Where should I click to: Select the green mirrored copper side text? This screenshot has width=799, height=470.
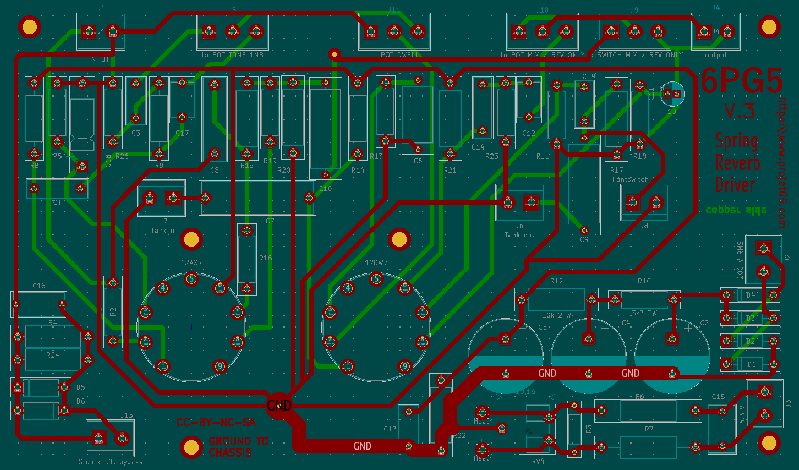(735, 210)
